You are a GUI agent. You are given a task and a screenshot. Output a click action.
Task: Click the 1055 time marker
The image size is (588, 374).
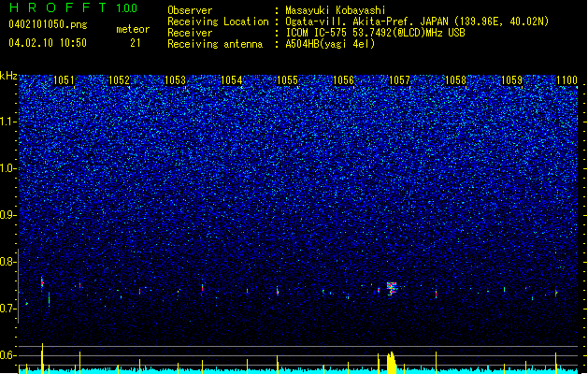pos(287,79)
